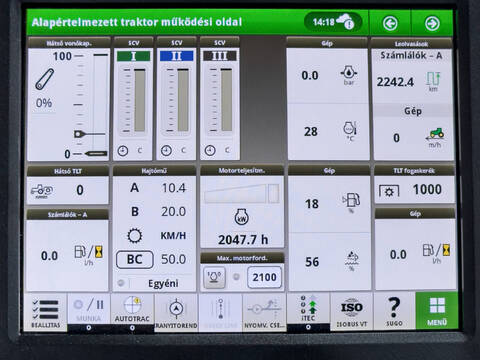
Task: Select SCV II blue valve header
Action: point(177,56)
